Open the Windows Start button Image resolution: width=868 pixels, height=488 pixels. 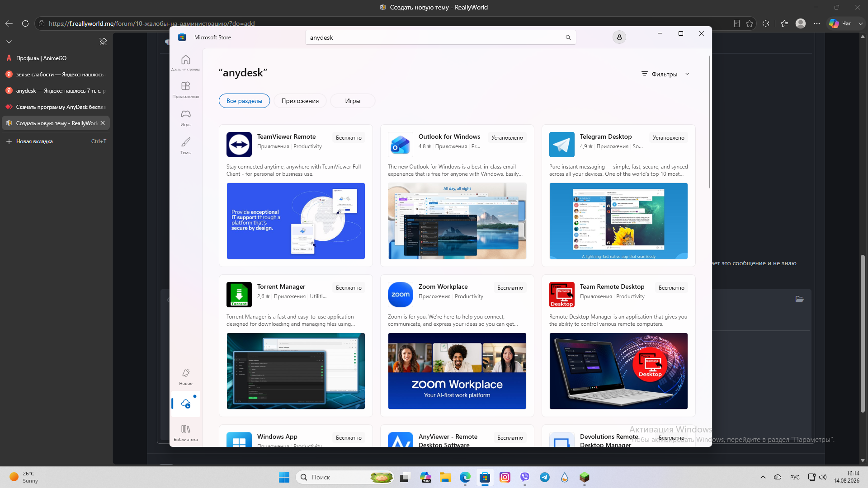coord(284,477)
